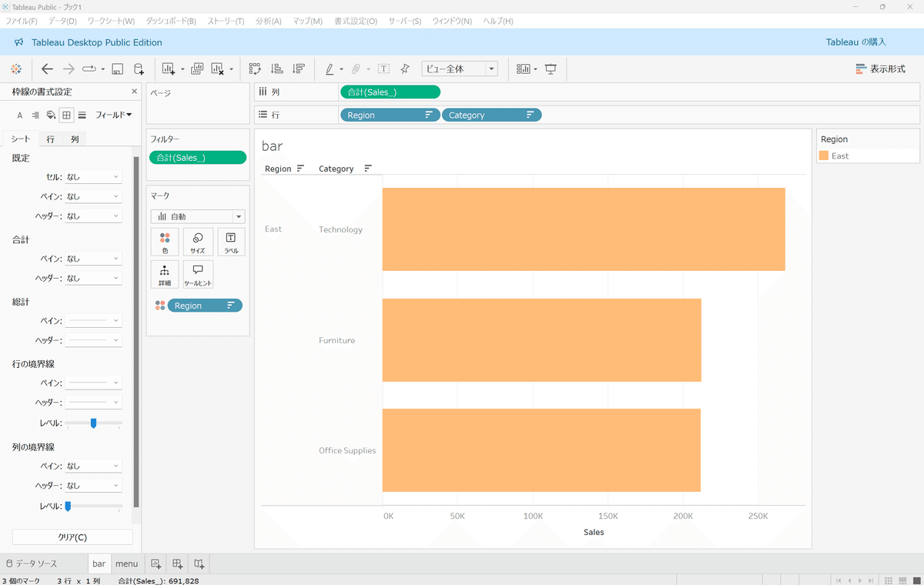Click the save workbook icon
This screenshot has width=924, height=585.
(x=118, y=69)
